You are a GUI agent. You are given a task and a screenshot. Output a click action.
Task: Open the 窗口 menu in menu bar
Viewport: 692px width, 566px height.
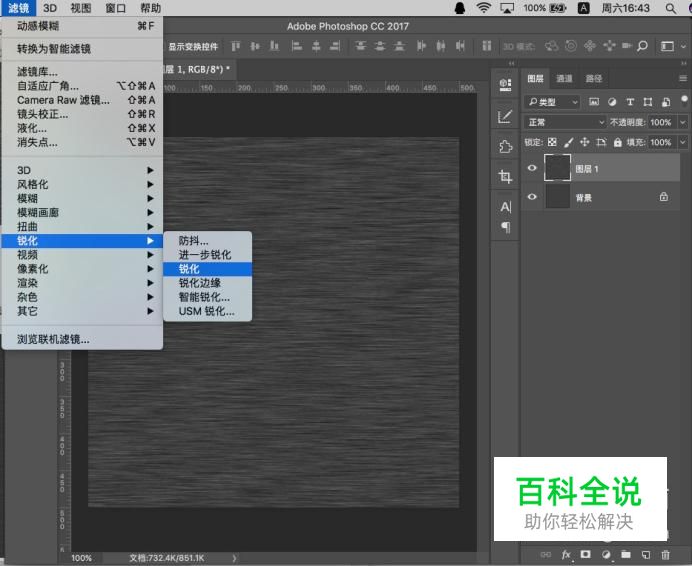[116, 8]
